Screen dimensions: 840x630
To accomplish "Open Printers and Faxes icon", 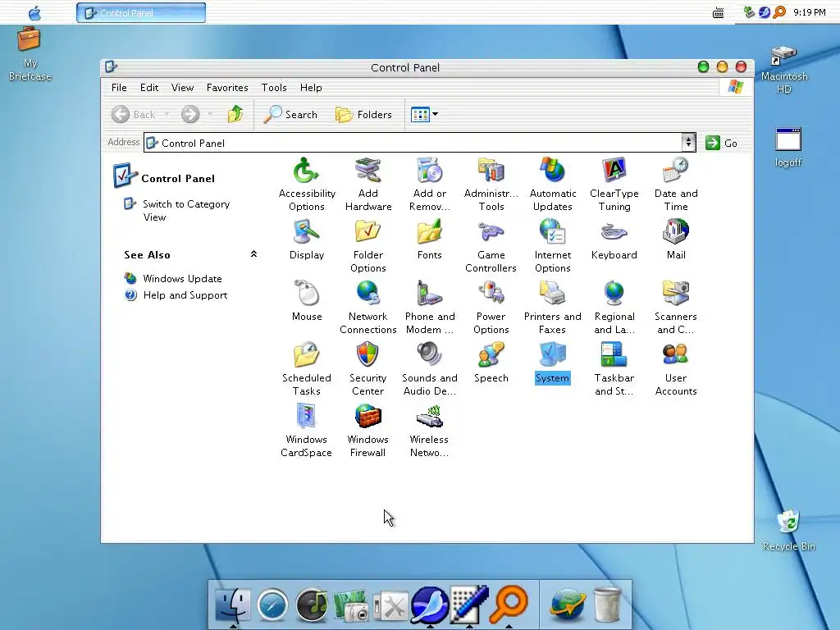I will point(552,307).
